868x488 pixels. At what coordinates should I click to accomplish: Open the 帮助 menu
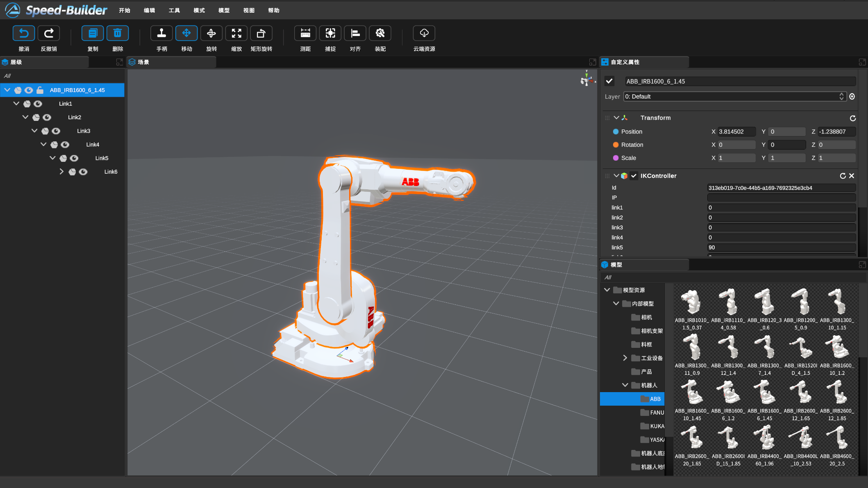click(x=274, y=10)
